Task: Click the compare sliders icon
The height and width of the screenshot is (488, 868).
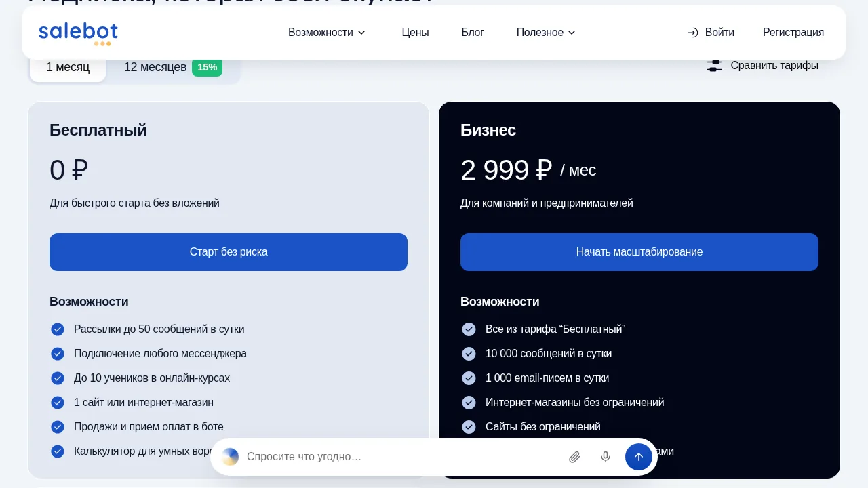Action: [x=714, y=66]
